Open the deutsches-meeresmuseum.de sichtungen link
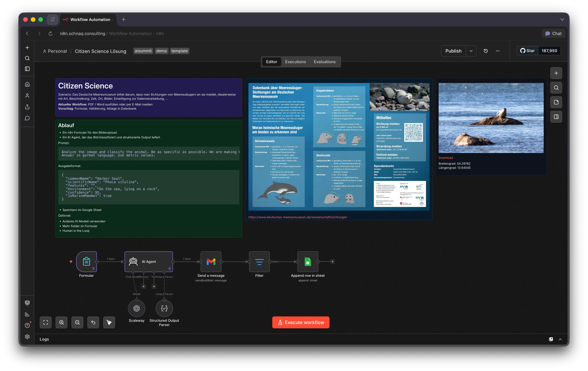The image size is (588, 371). click(298, 217)
